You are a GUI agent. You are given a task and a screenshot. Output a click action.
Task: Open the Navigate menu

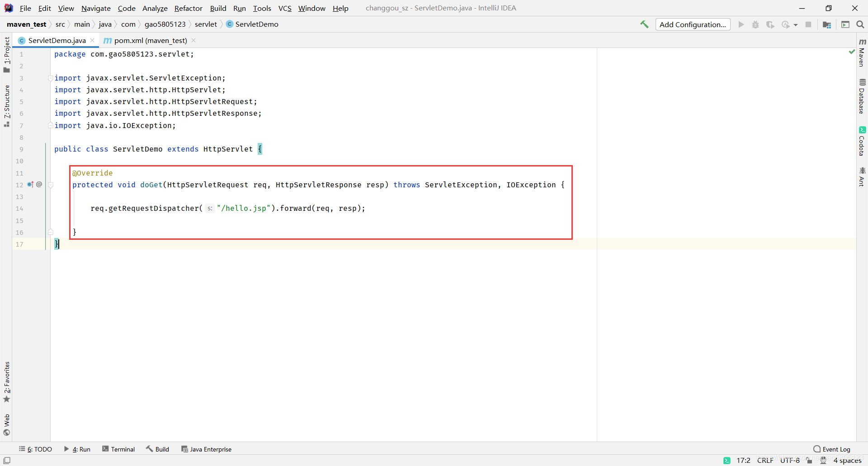point(96,8)
